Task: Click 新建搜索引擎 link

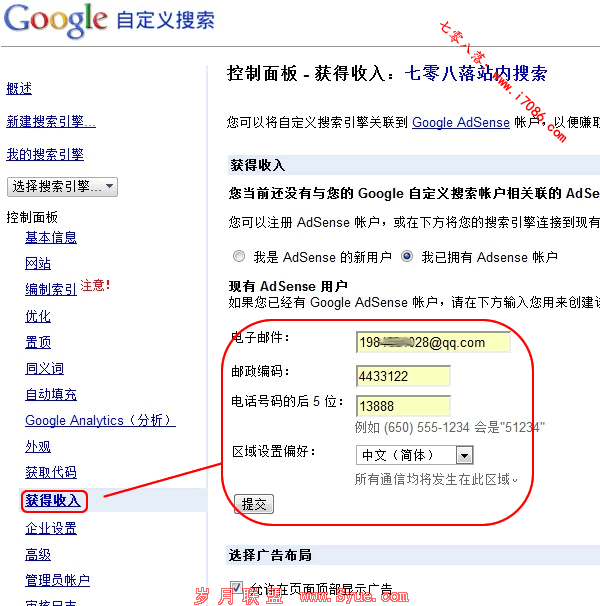Action: coord(51,122)
